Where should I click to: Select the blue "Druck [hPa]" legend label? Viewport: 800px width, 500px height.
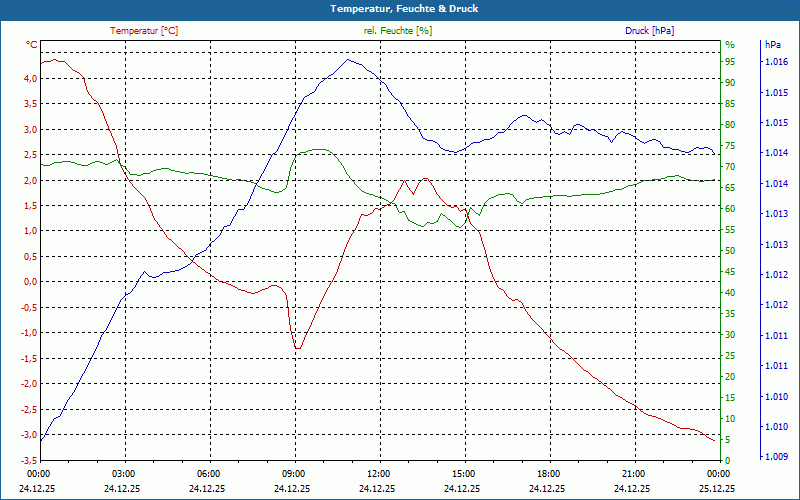click(x=649, y=31)
